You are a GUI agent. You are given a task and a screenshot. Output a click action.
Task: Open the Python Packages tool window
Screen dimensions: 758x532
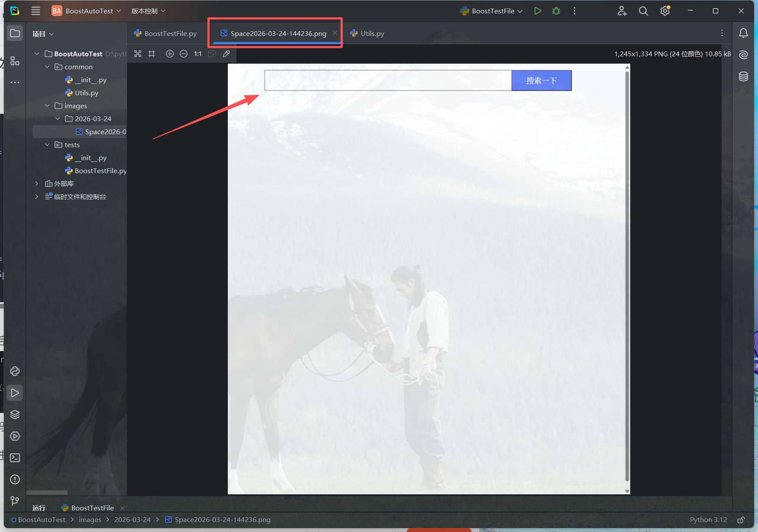pyautogui.click(x=15, y=371)
